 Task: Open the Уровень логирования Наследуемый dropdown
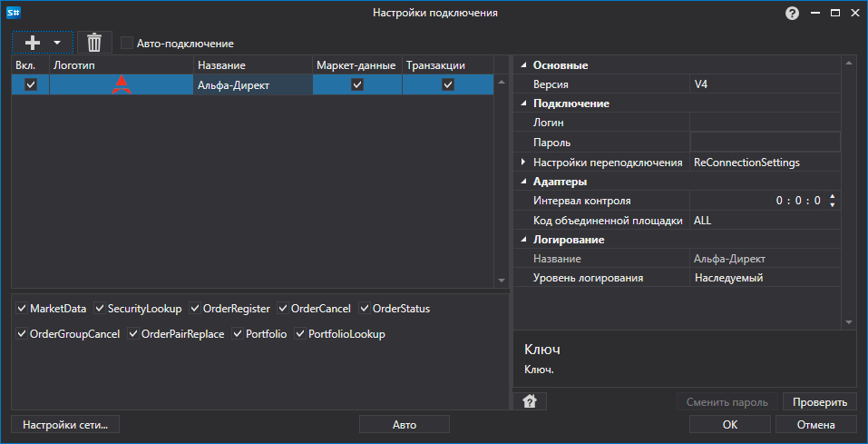pos(765,278)
